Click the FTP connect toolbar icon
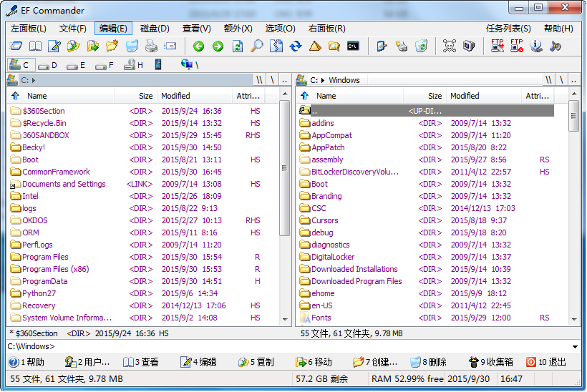587x392 pixels. [498, 46]
